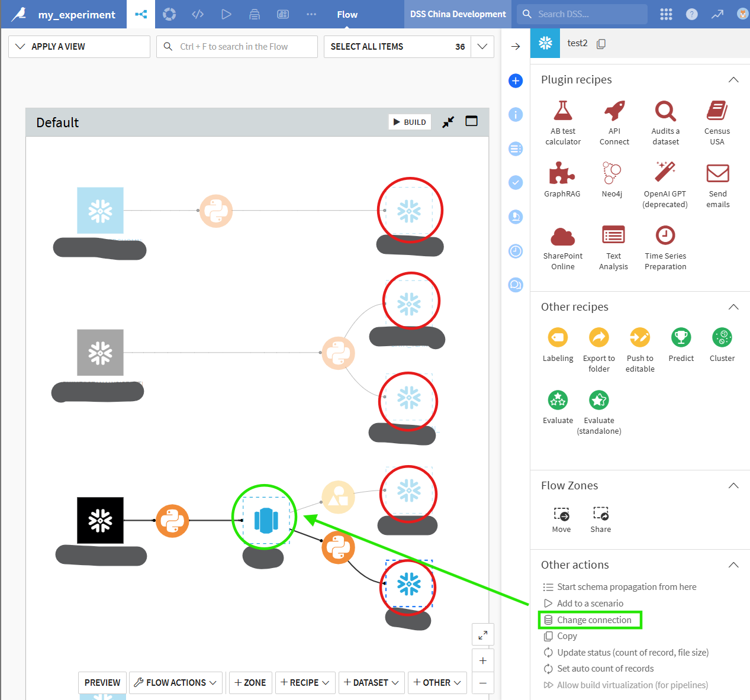Choose the Export to folder recipe
Image resolution: width=750 pixels, height=700 pixels.
tap(599, 350)
